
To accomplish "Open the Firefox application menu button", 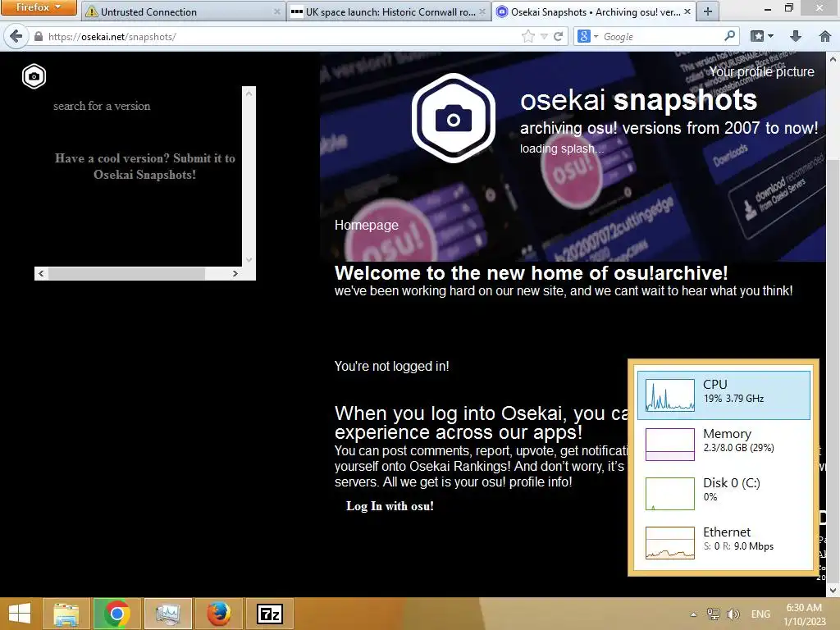I will (38, 7).
